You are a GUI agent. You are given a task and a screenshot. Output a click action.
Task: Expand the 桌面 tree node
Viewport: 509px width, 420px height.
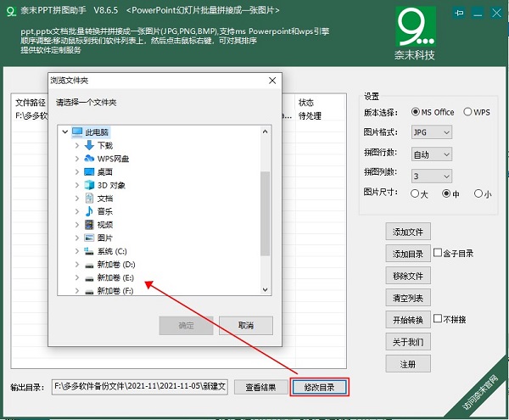pyautogui.click(x=77, y=171)
